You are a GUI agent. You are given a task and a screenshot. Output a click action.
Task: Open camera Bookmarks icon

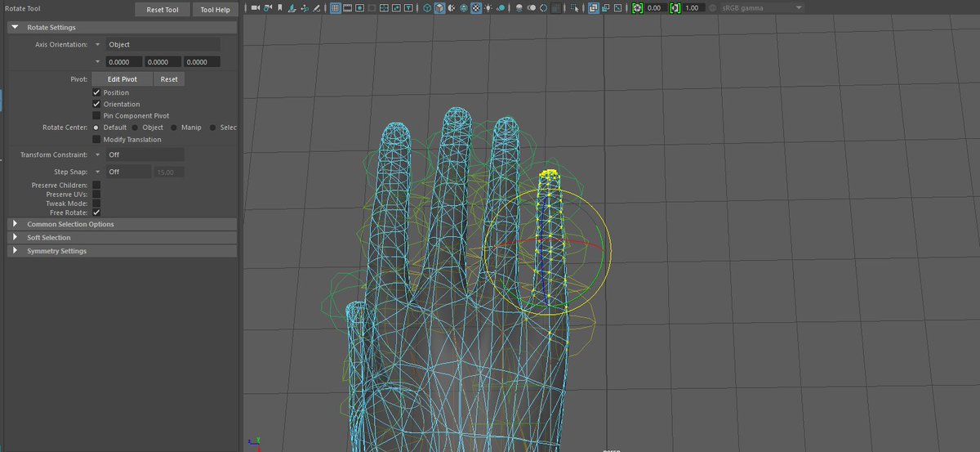279,7
